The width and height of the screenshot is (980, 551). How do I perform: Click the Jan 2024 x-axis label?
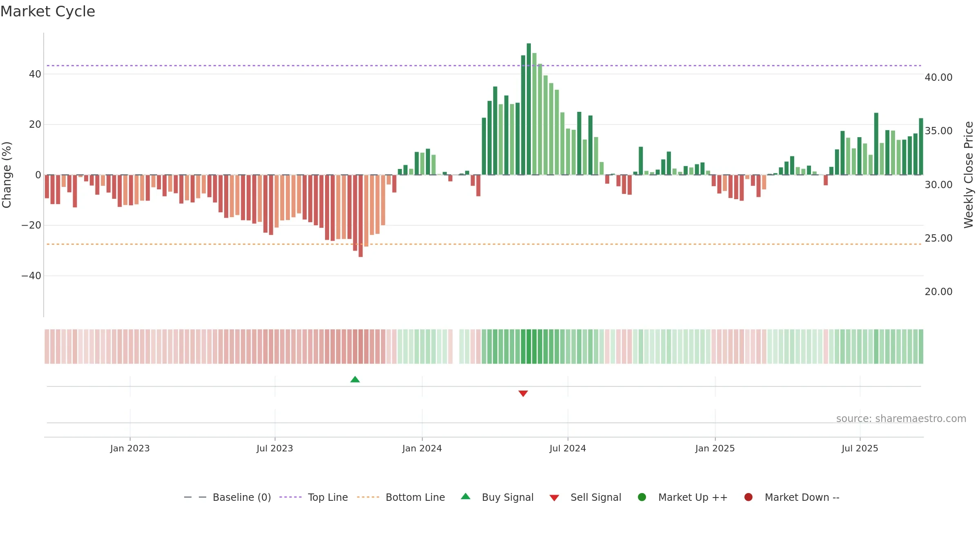click(x=422, y=448)
